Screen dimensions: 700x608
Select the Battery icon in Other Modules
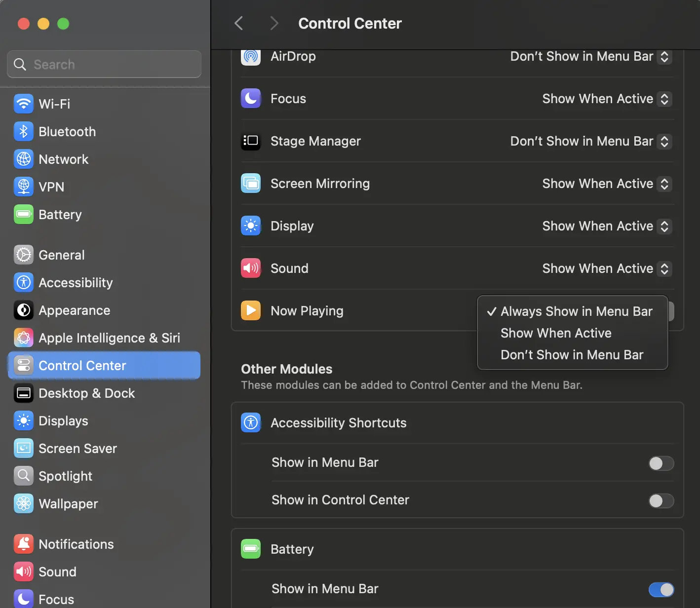[251, 549]
